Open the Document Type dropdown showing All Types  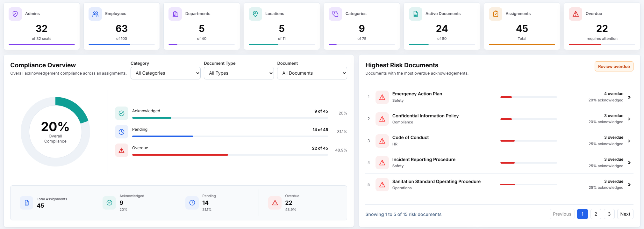pos(239,73)
